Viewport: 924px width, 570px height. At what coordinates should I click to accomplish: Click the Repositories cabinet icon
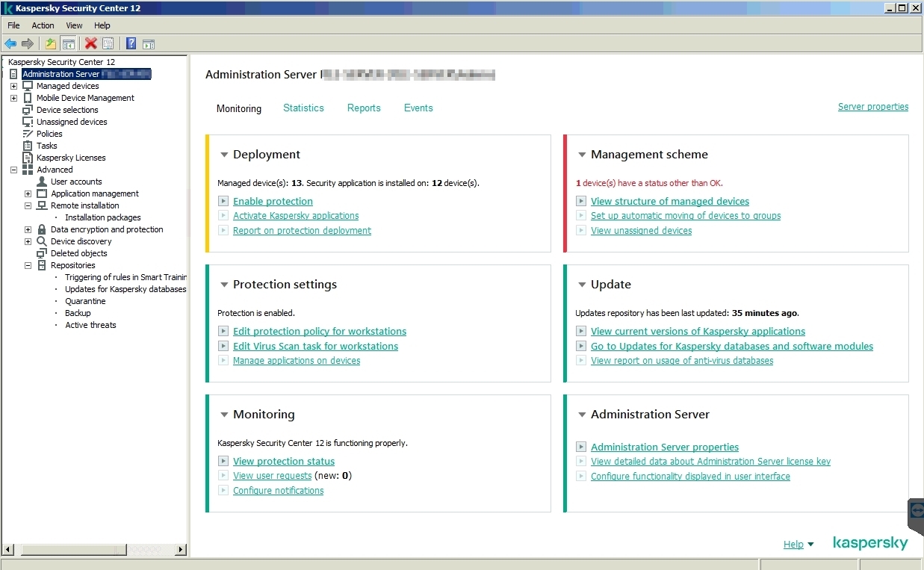click(x=42, y=265)
